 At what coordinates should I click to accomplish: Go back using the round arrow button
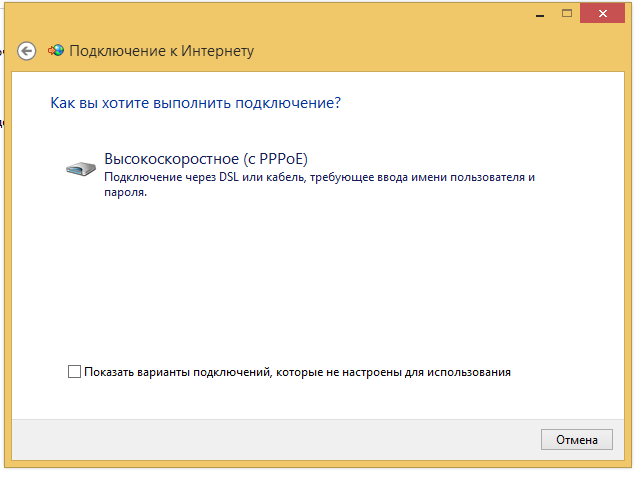(26, 51)
